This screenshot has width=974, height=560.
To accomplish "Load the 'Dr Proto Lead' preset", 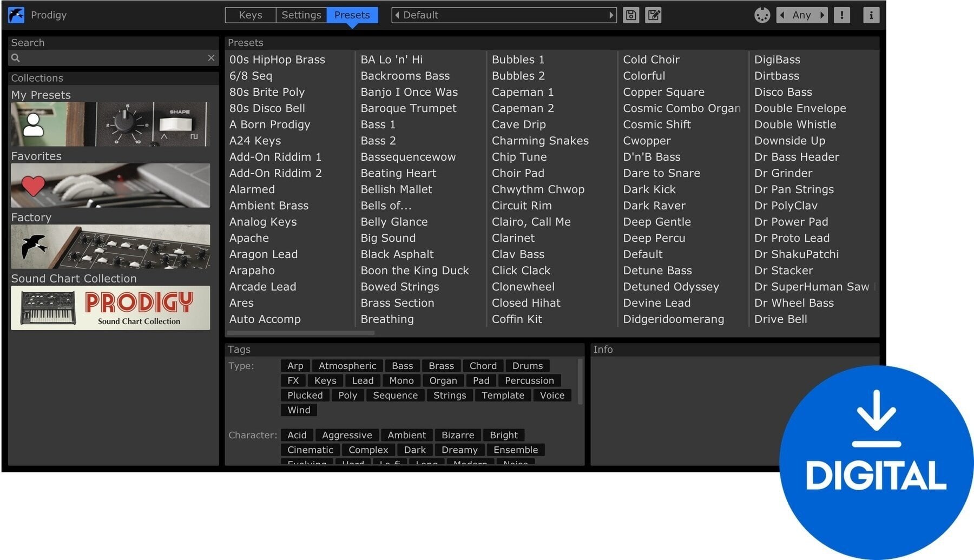I will [x=792, y=238].
